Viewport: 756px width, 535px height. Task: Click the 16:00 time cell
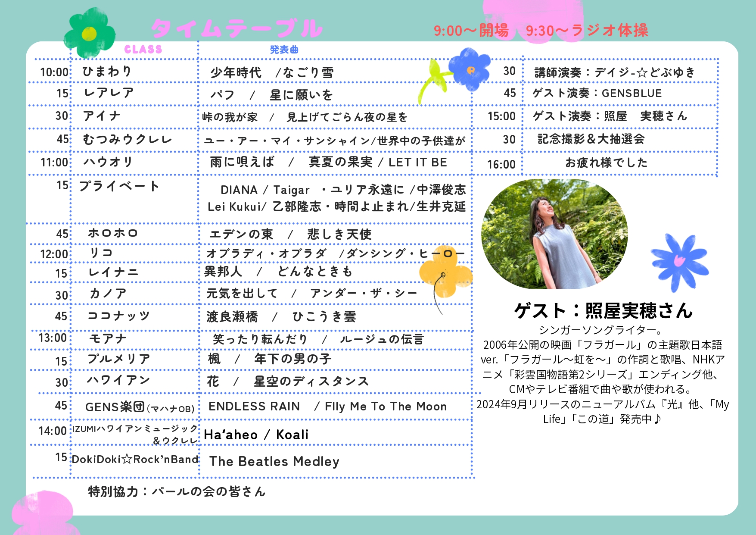point(501,165)
